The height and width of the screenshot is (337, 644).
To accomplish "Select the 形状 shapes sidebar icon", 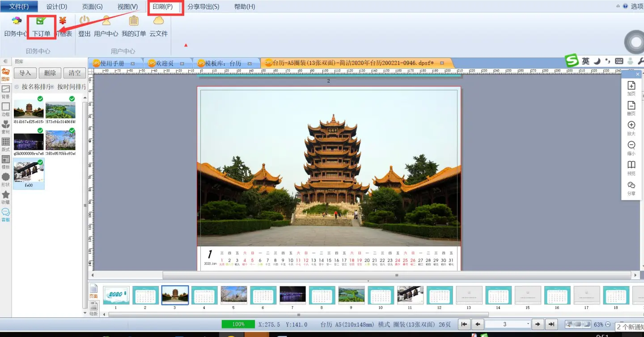I will point(6,179).
